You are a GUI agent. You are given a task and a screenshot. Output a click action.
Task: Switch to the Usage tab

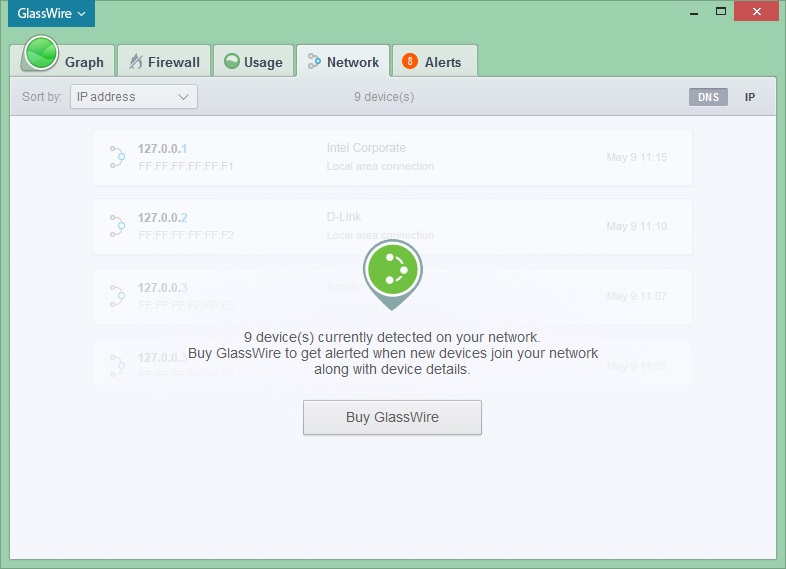click(253, 62)
